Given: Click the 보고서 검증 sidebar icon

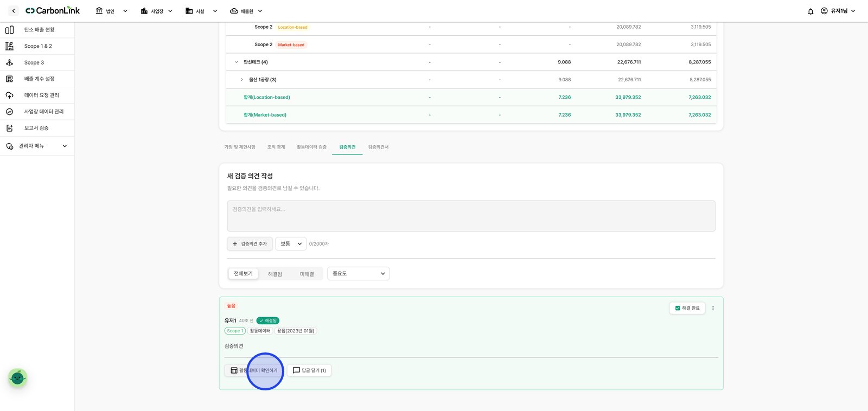Looking at the screenshot, I should 9,128.
